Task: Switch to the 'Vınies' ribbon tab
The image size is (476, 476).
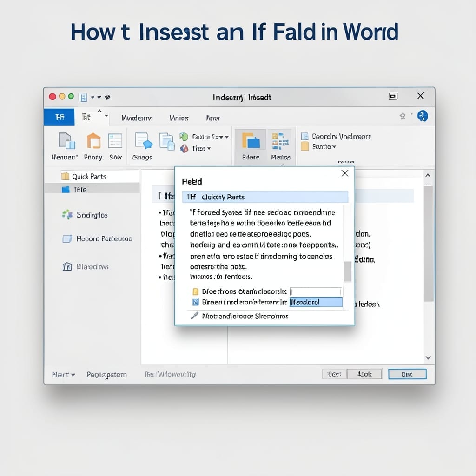Action: 179,118
